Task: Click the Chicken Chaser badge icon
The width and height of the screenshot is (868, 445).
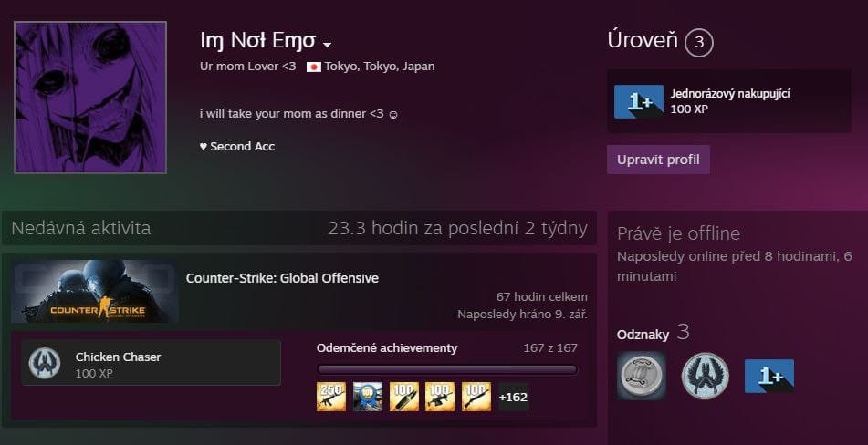Action: point(45,363)
